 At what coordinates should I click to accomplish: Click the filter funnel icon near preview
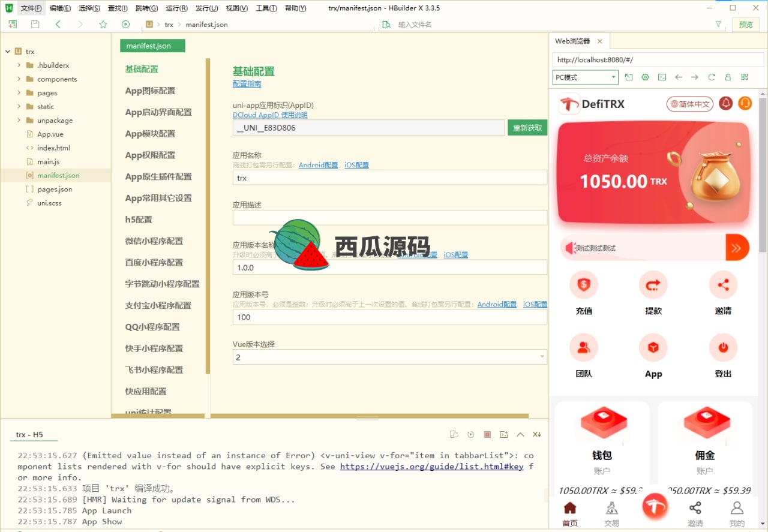719,25
